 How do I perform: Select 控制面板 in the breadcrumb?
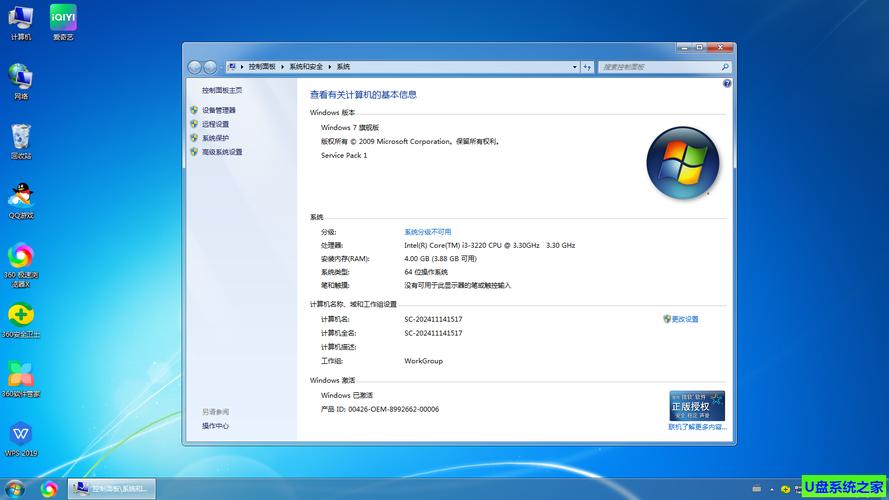(262, 67)
